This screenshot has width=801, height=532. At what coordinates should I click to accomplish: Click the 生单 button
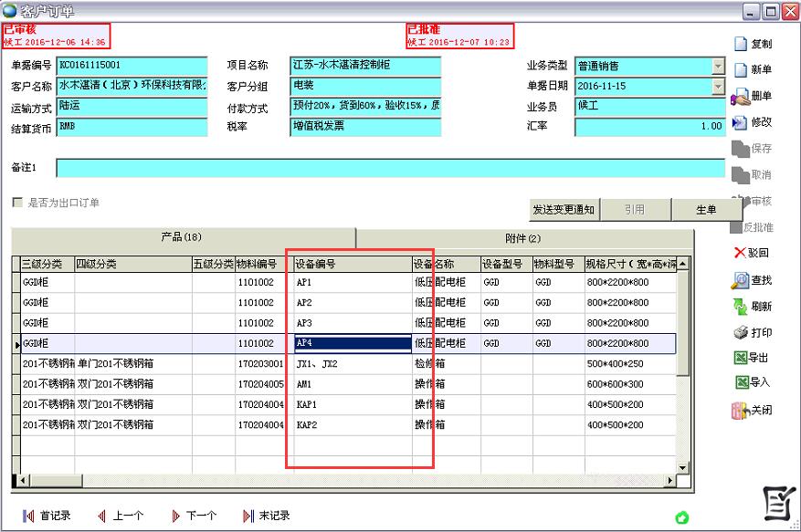(x=706, y=210)
